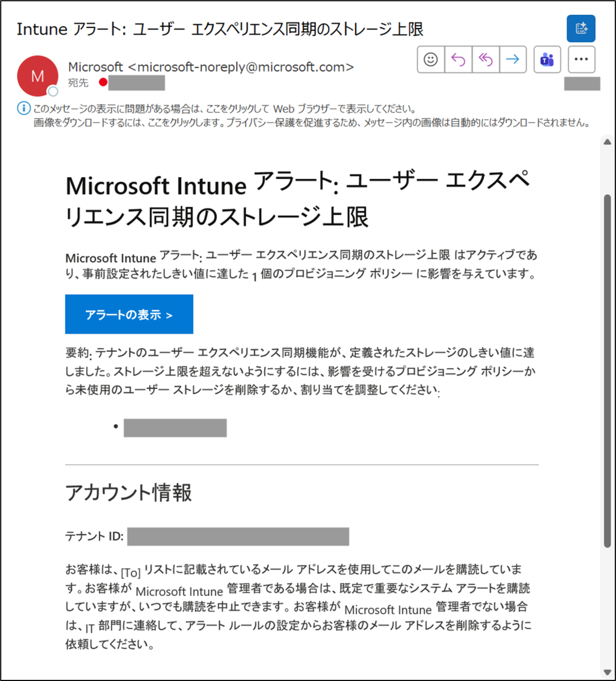Click the red presence dot of recipient
This screenshot has width=616, height=681.
click(103, 83)
